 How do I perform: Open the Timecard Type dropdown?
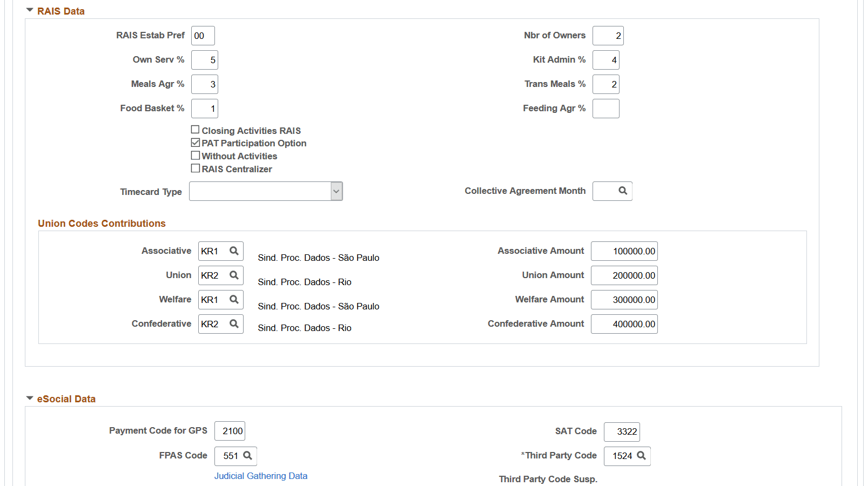pyautogui.click(x=336, y=191)
